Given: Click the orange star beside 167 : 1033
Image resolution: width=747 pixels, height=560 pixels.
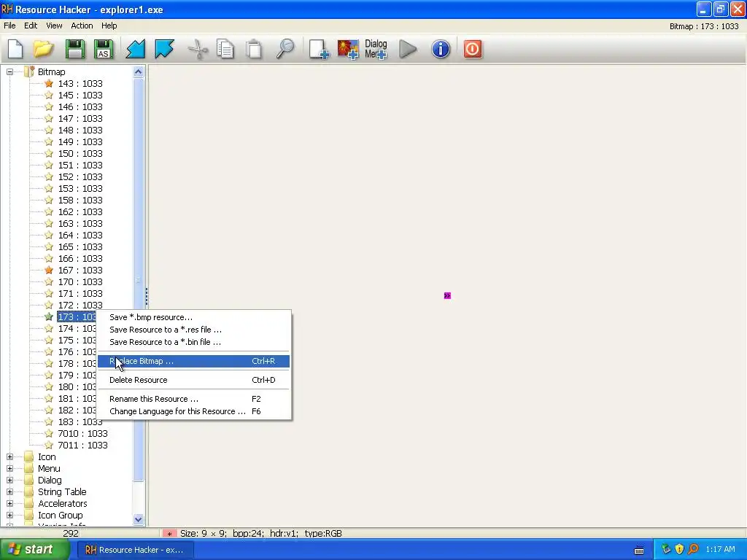Looking at the screenshot, I should pyautogui.click(x=49, y=270).
